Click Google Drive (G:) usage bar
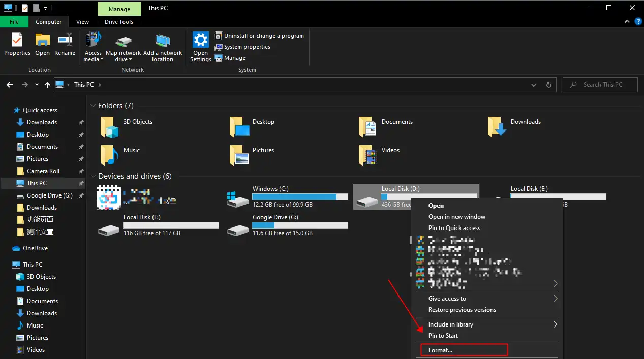644x359 pixels. tap(300, 225)
